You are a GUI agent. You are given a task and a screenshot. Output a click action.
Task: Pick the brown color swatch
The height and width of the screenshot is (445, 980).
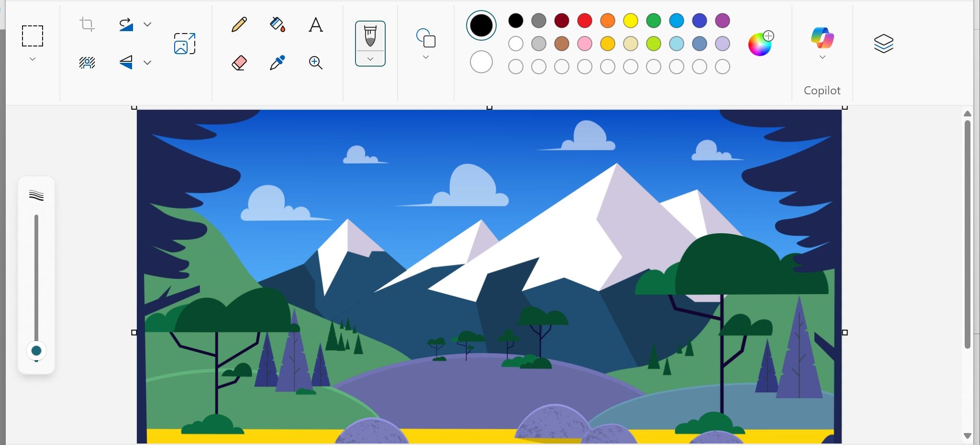[562, 44]
